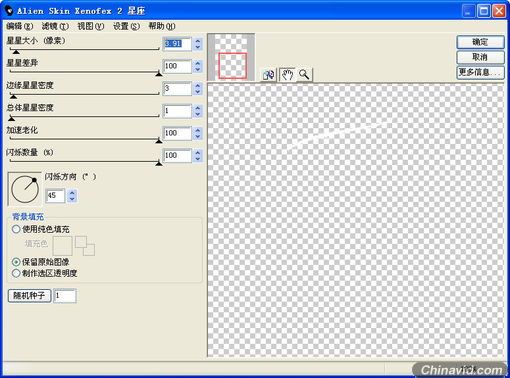Click the 边缘星星密度 value field
This screenshot has height=378, width=510.
177,88
